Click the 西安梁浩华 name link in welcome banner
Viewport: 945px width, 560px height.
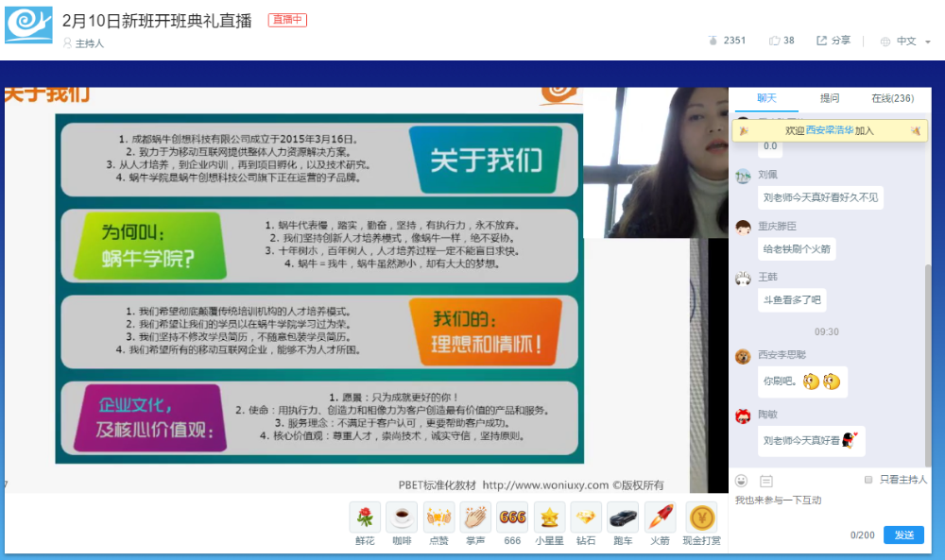click(x=830, y=130)
